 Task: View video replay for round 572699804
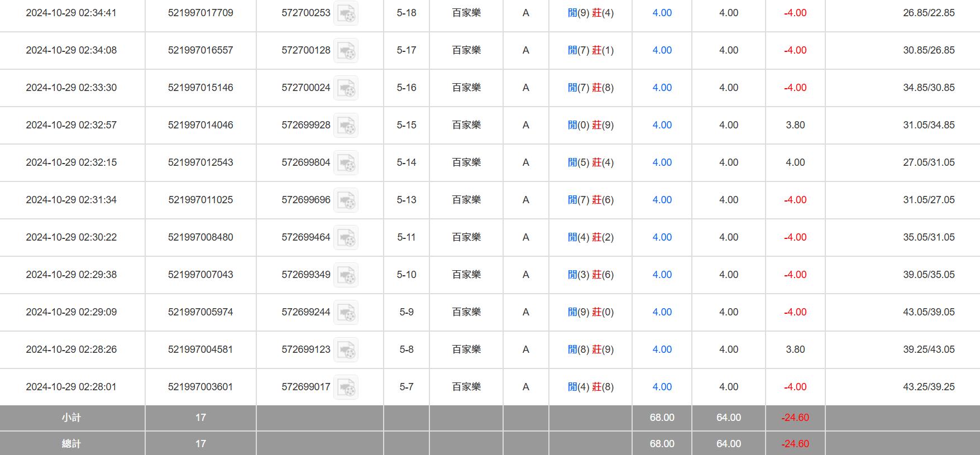click(346, 163)
